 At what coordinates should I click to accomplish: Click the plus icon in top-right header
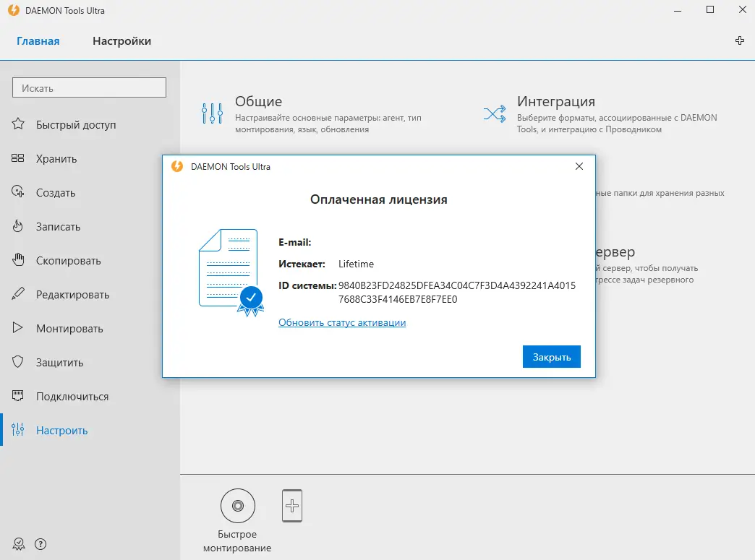[x=740, y=41]
